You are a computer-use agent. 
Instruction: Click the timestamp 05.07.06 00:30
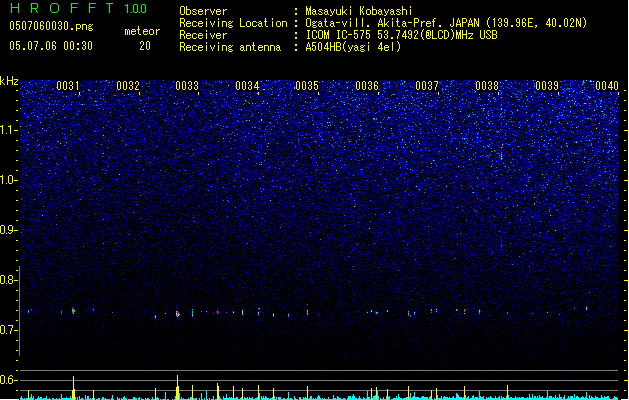point(51,46)
